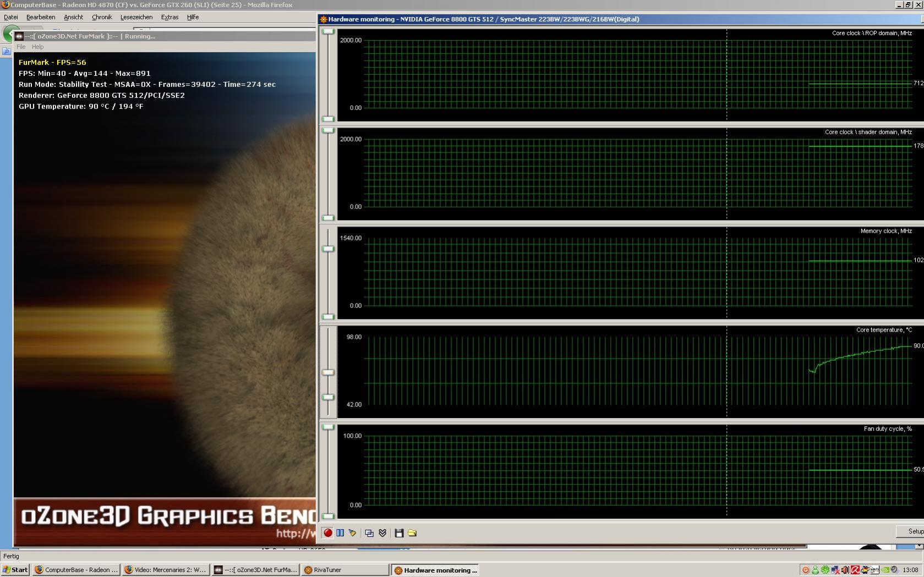The image size is (924, 577).
Task: Click the Memory clock, MHz graph label
Action: 886,231
